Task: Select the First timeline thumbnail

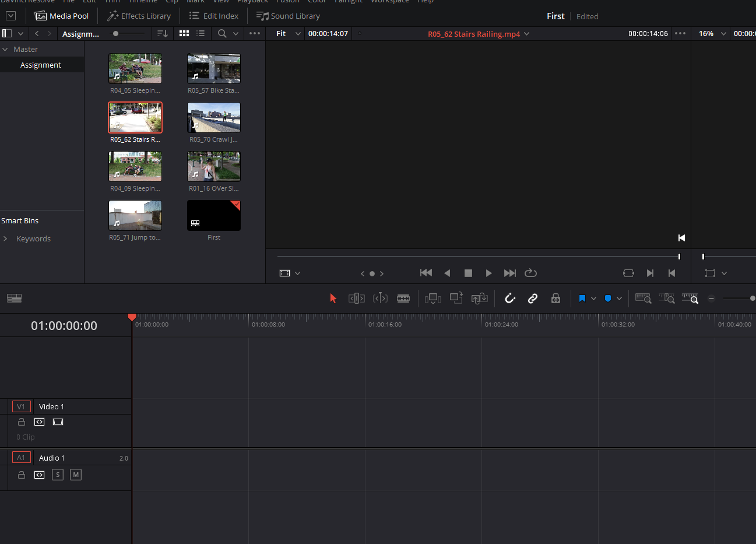Action: click(x=214, y=215)
